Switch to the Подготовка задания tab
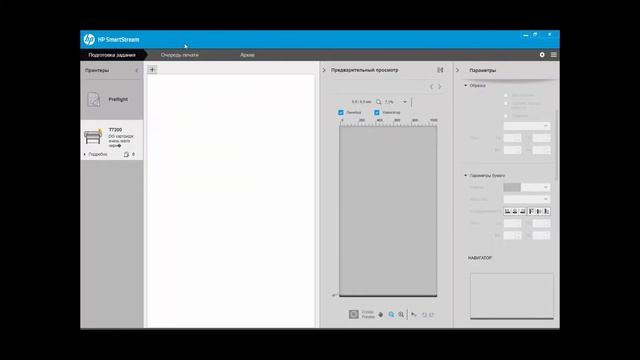The height and width of the screenshot is (360, 640). point(112,55)
